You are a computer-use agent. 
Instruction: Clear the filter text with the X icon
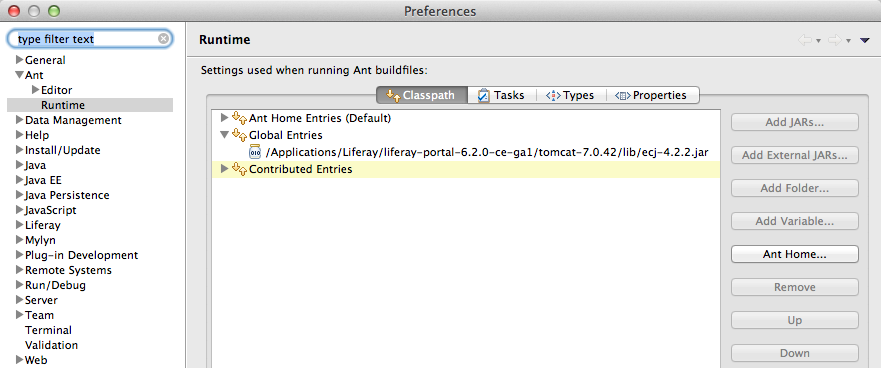[x=163, y=39]
